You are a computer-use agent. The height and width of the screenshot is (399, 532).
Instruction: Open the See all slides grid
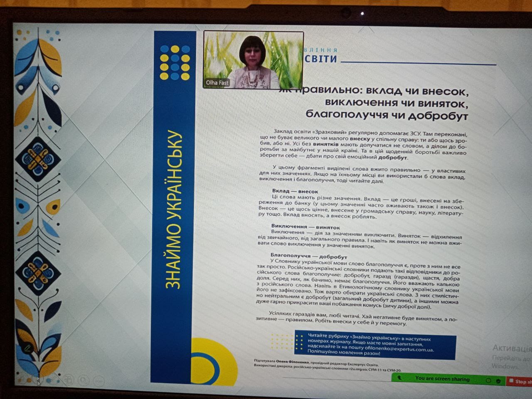(x=69, y=379)
